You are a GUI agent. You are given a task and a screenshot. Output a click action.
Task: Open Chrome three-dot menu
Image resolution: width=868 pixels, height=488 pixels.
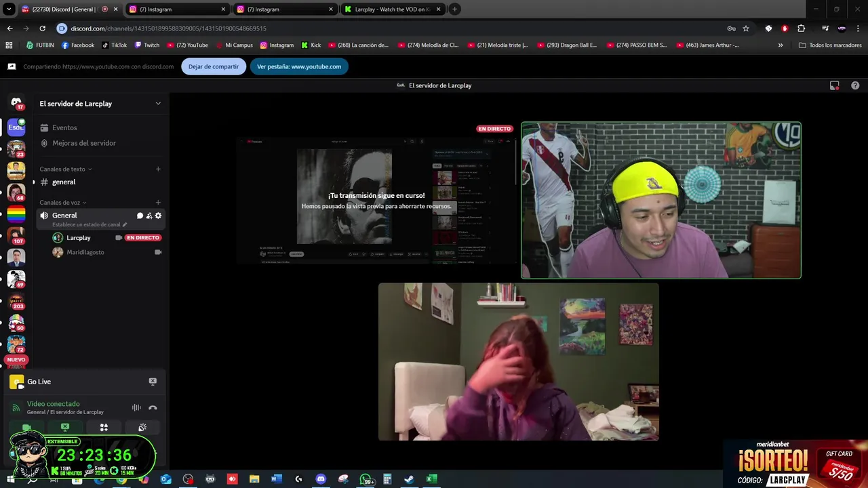click(x=859, y=28)
